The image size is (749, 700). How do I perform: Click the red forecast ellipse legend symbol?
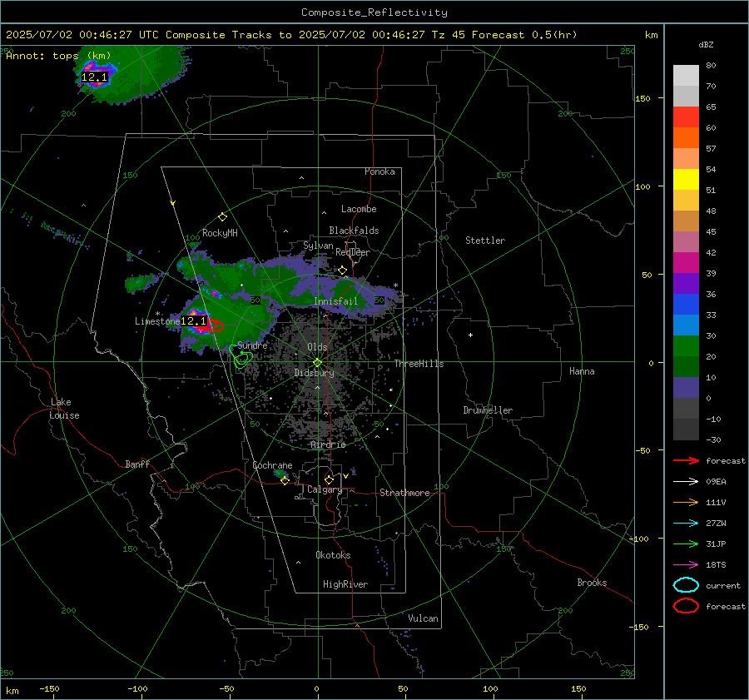tap(686, 606)
